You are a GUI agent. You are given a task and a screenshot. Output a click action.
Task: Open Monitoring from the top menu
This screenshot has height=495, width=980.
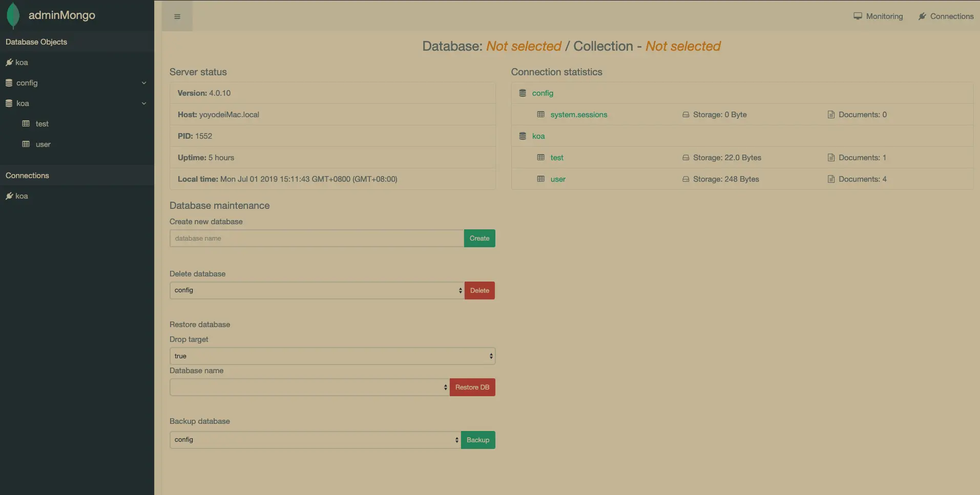[x=878, y=16]
